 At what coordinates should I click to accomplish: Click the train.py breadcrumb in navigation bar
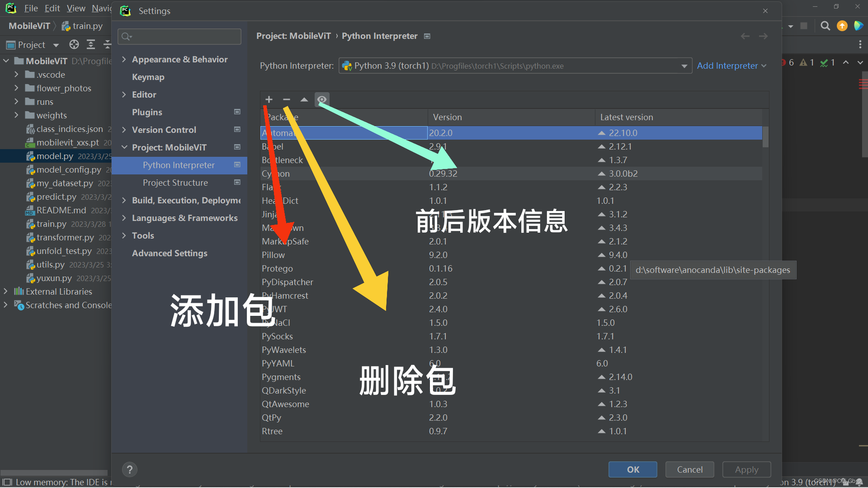[82, 26]
